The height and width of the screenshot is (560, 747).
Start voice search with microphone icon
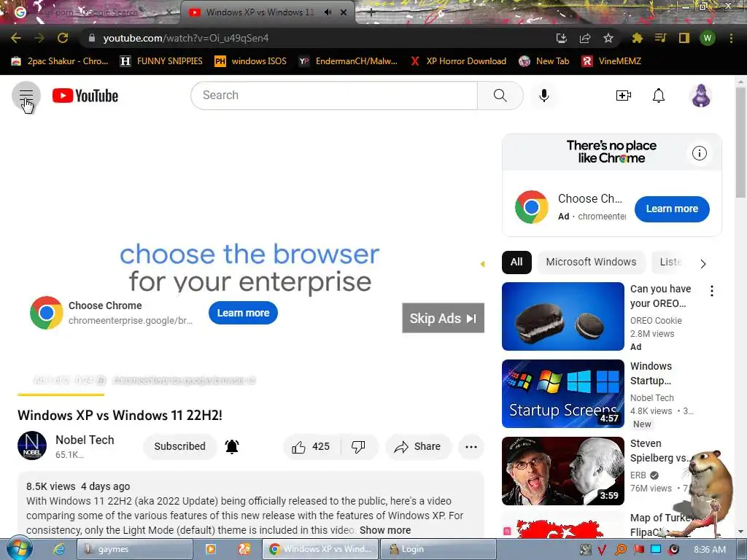[543, 96]
